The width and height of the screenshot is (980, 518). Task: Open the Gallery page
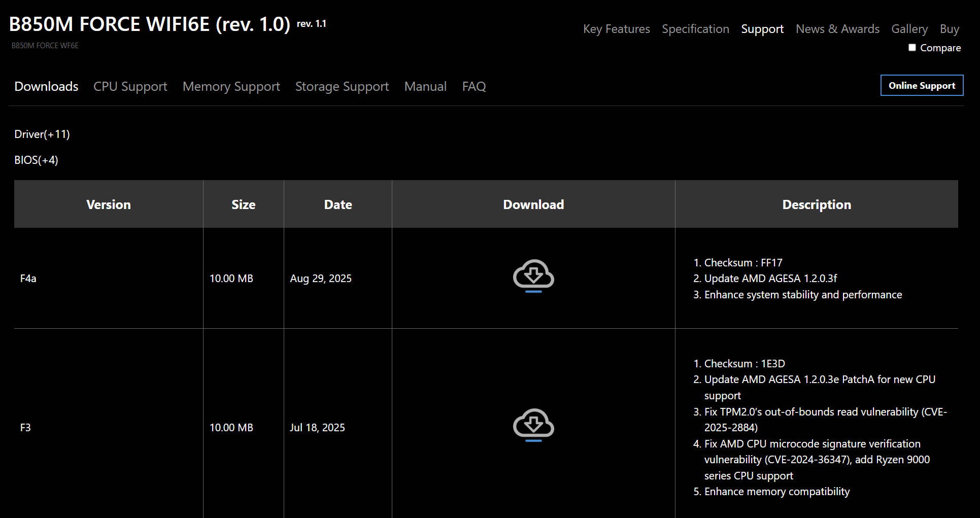[909, 29]
